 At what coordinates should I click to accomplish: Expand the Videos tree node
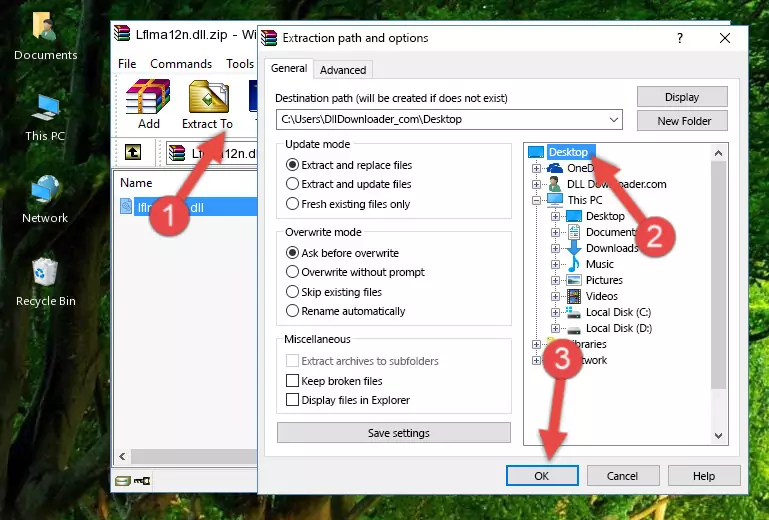(555, 296)
